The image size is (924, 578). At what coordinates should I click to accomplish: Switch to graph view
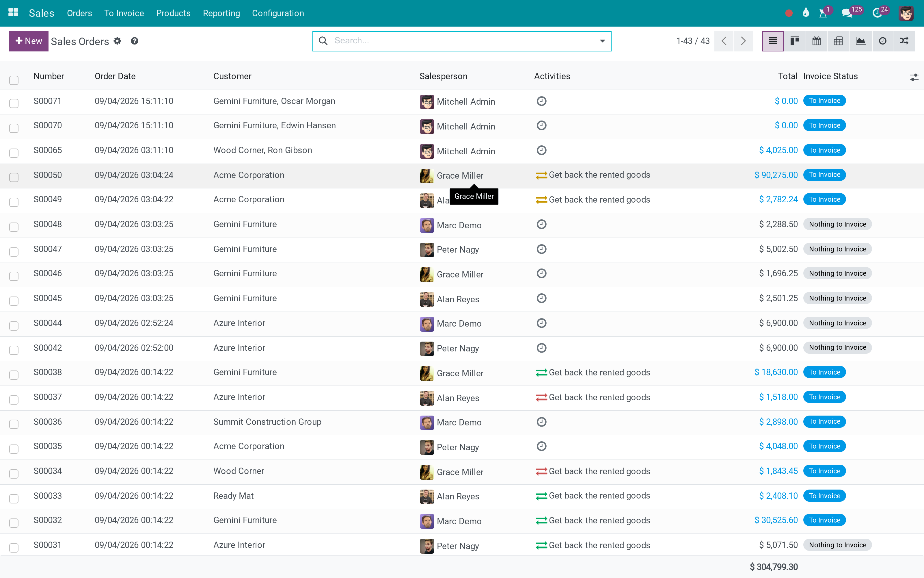click(860, 41)
